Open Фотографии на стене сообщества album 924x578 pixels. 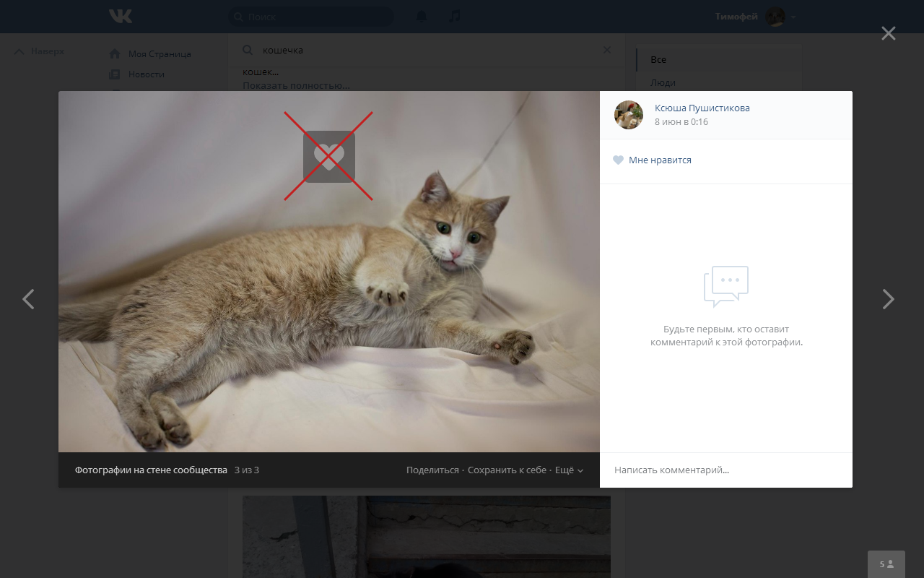coord(151,470)
